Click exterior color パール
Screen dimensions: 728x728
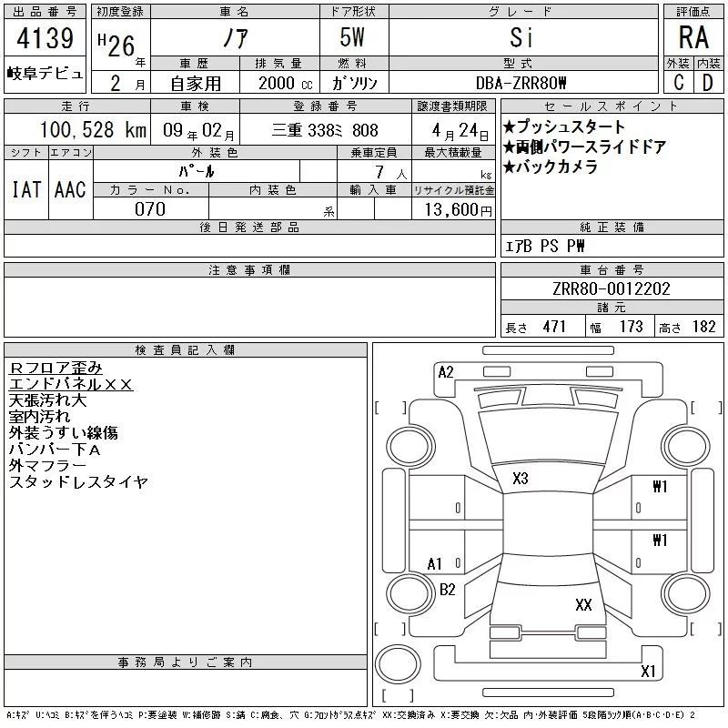click(197, 171)
